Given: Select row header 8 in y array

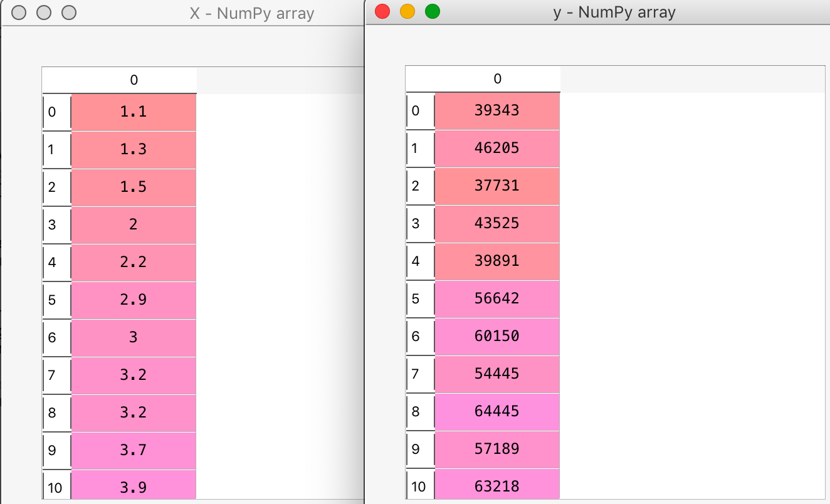Looking at the screenshot, I should pos(421,412).
